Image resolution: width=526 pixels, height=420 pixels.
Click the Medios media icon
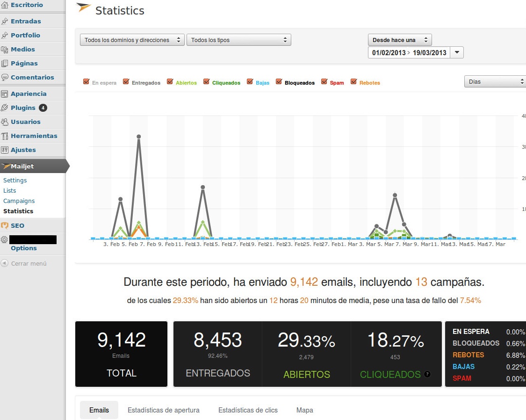(5, 50)
